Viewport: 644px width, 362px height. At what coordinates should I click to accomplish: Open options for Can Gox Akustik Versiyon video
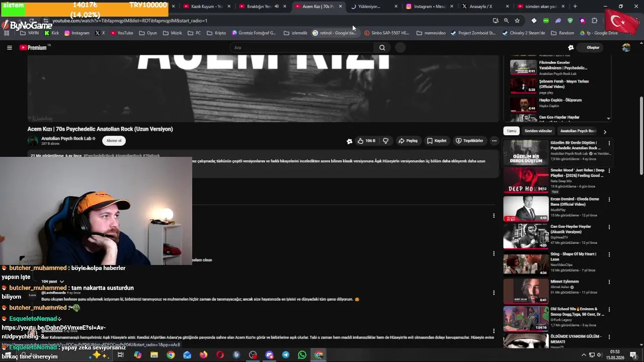pyautogui.click(x=609, y=227)
